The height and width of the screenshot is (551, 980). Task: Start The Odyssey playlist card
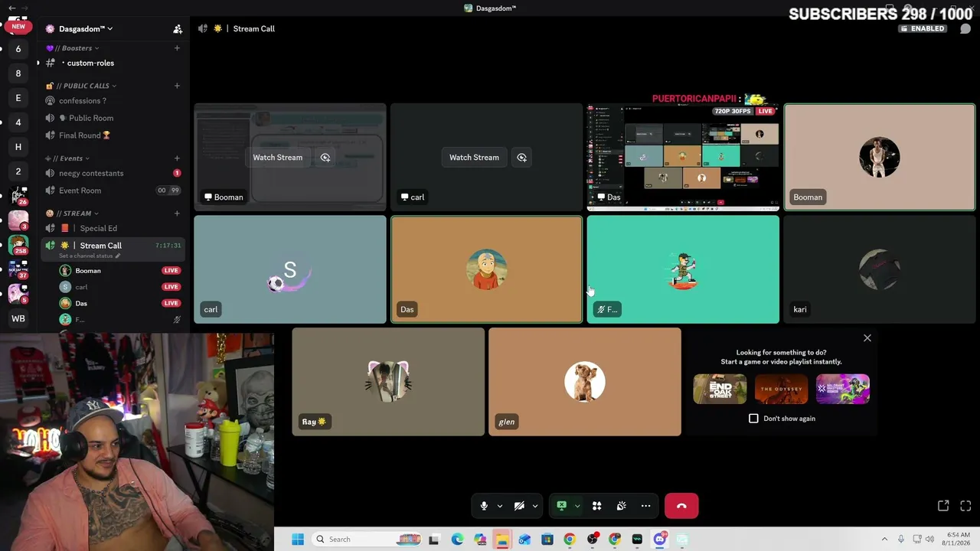[781, 389]
